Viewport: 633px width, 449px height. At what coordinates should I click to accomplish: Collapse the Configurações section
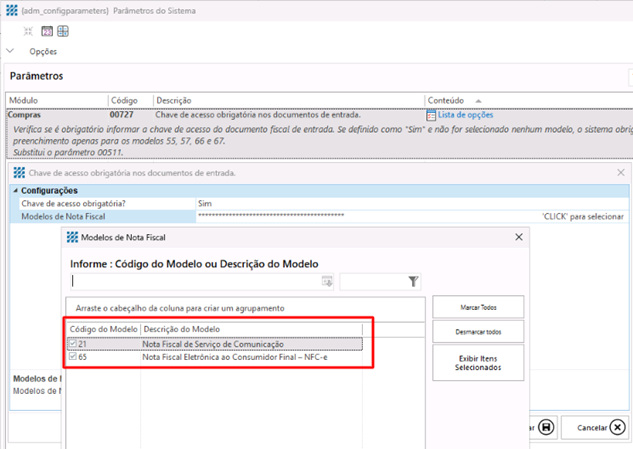pyautogui.click(x=15, y=190)
